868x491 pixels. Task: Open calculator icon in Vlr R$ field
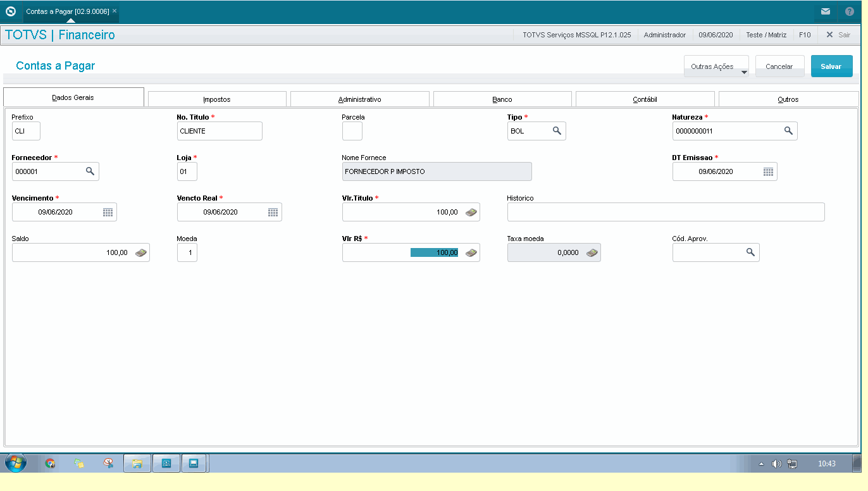[471, 252]
